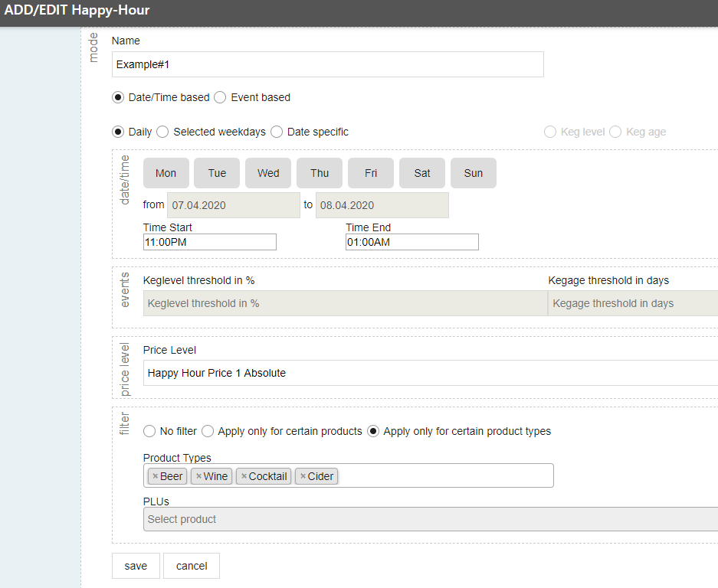This screenshot has width=718, height=588.
Task: Select the Event based radio option
Action: tap(220, 97)
